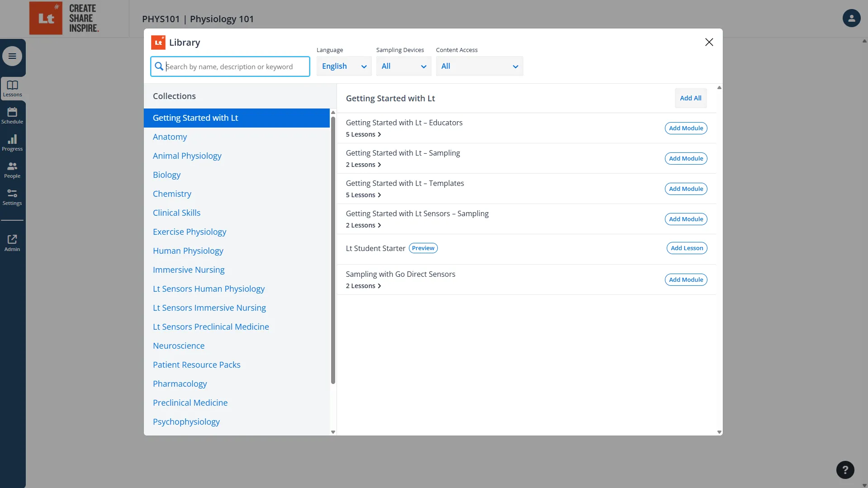The width and height of the screenshot is (868, 488).
Task: Expand 5 Lessons under Getting Started Educators
Action: (x=363, y=134)
